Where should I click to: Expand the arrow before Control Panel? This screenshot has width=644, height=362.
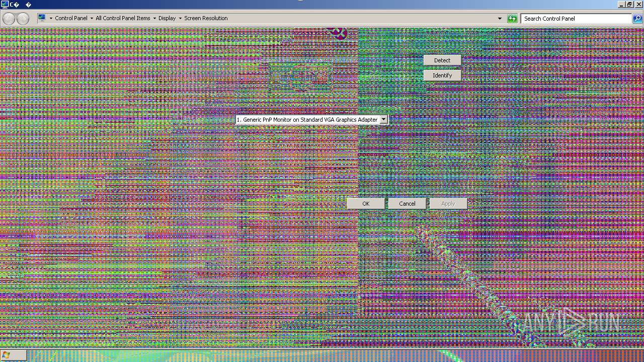51,19
